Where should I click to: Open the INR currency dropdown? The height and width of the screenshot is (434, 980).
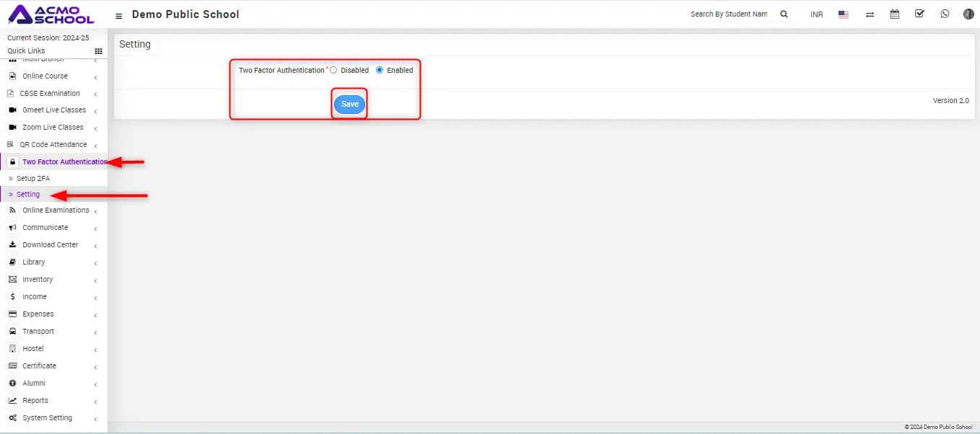point(816,14)
